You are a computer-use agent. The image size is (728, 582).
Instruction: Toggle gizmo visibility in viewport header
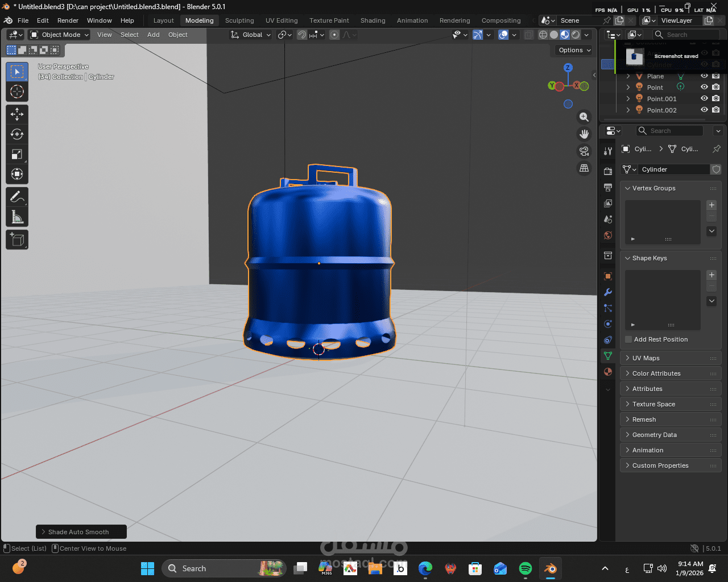[x=478, y=35]
